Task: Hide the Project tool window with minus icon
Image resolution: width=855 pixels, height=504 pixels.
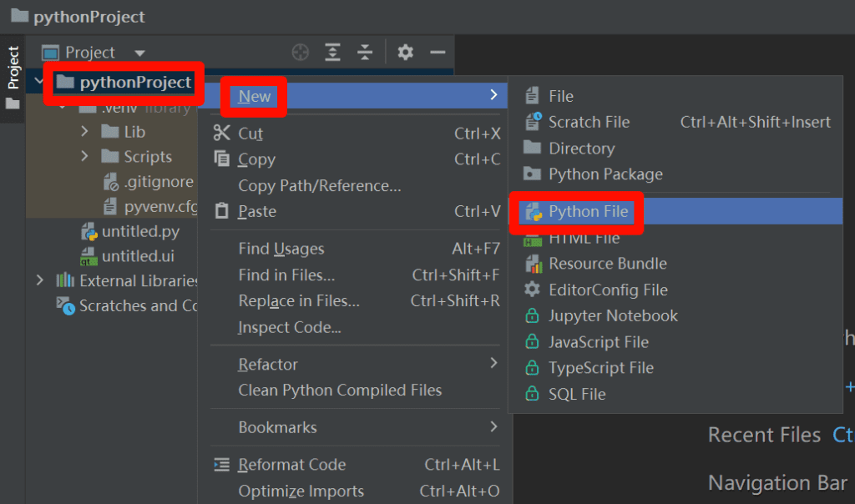Action: tap(438, 52)
